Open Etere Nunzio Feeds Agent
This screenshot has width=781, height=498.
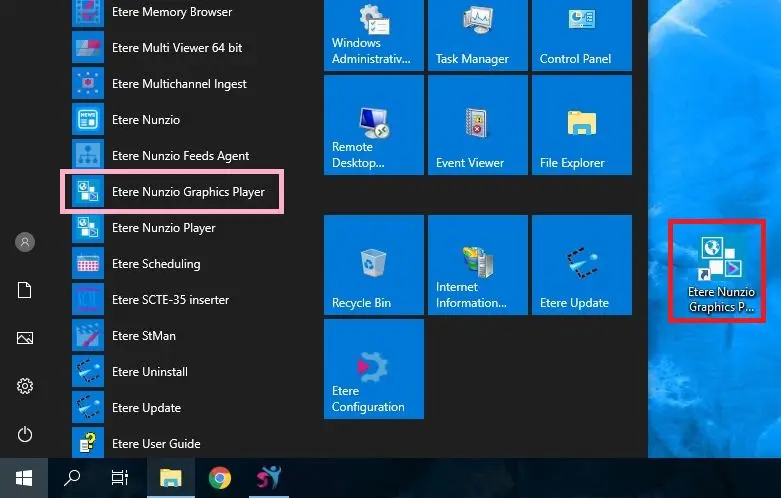180,156
